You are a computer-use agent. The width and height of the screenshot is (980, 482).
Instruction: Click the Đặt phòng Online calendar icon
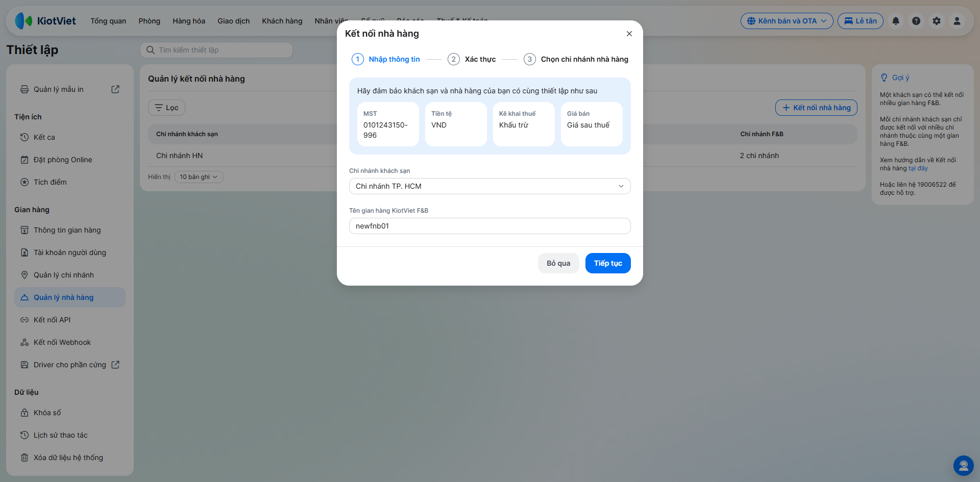coord(24,160)
